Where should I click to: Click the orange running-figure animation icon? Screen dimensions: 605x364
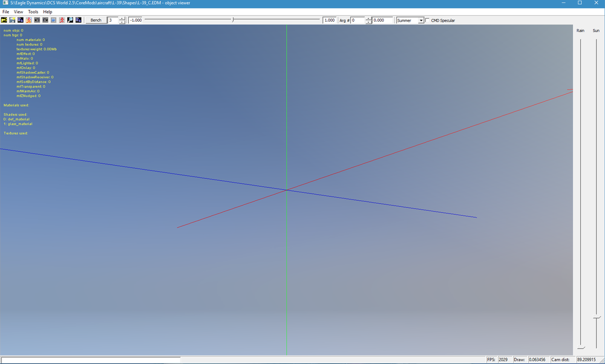(29, 20)
